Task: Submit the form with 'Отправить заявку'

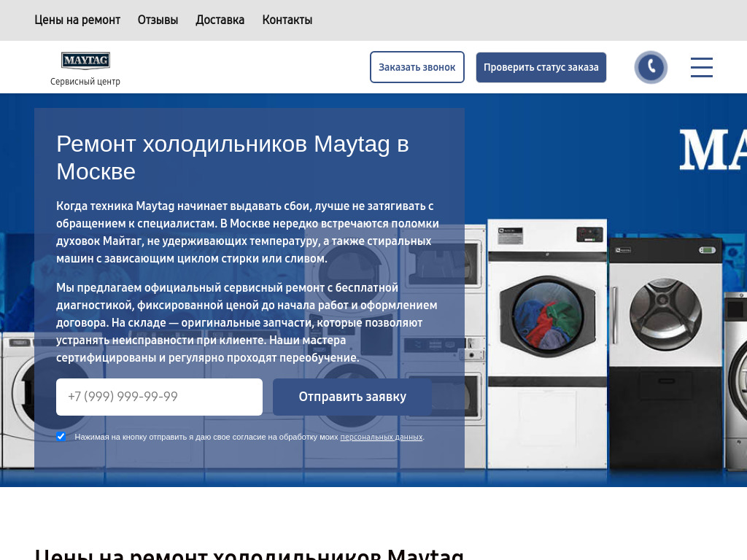Action: click(352, 397)
